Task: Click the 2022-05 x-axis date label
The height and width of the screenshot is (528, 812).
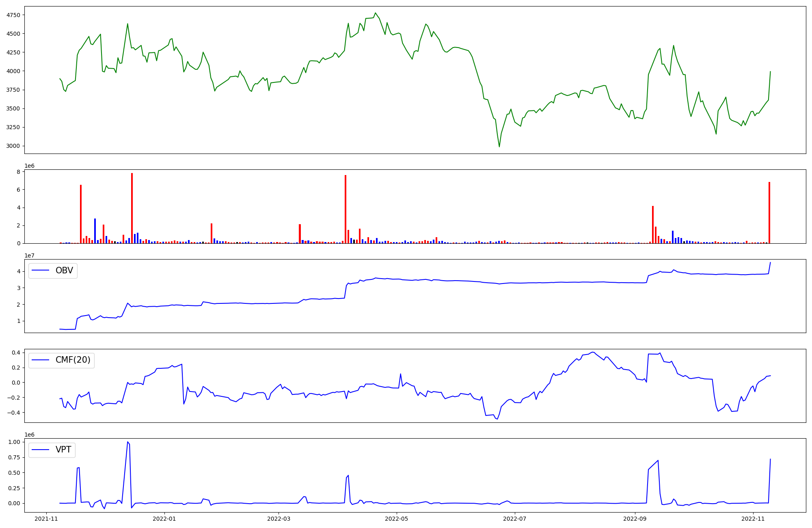Action: (x=396, y=519)
